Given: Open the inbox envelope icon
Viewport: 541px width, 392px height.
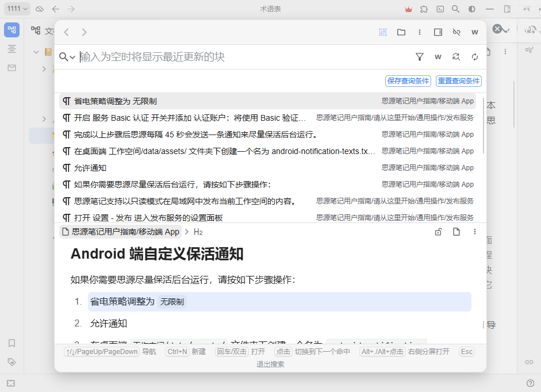Looking at the screenshot, I should point(11,68).
